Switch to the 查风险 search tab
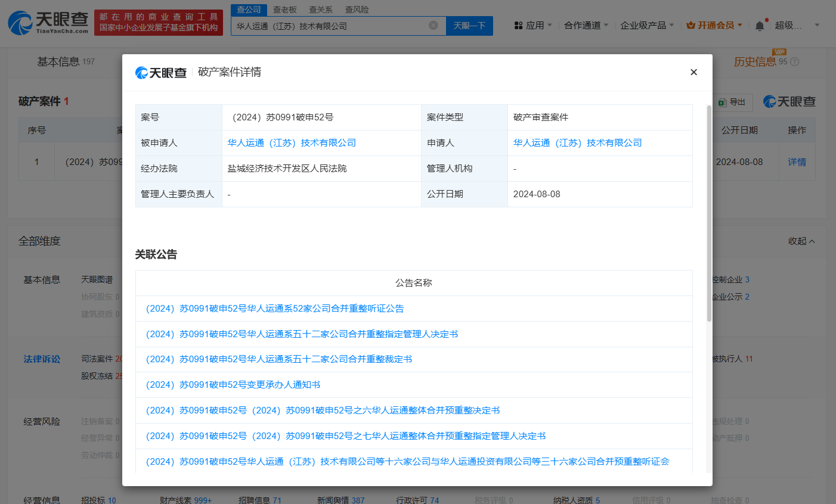Image resolution: width=836 pixels, height=504 pixels. (357, 10)
